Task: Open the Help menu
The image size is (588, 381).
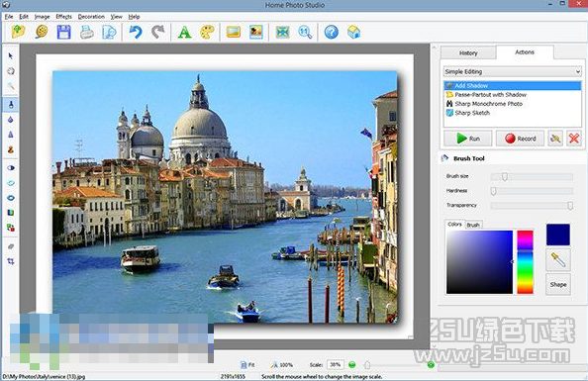Action: pos(134,17)
